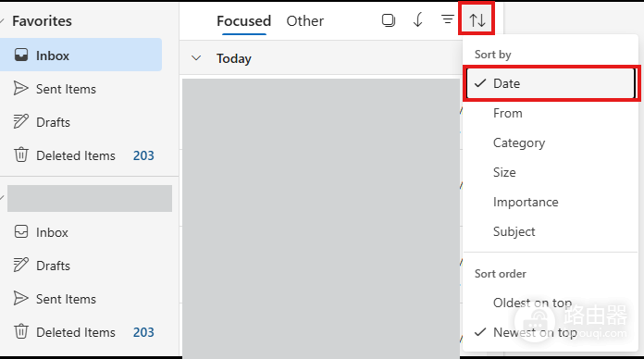Viewport: 644px width, 359px height.
Task: Sort by Date option
Action: coord(551,83)
